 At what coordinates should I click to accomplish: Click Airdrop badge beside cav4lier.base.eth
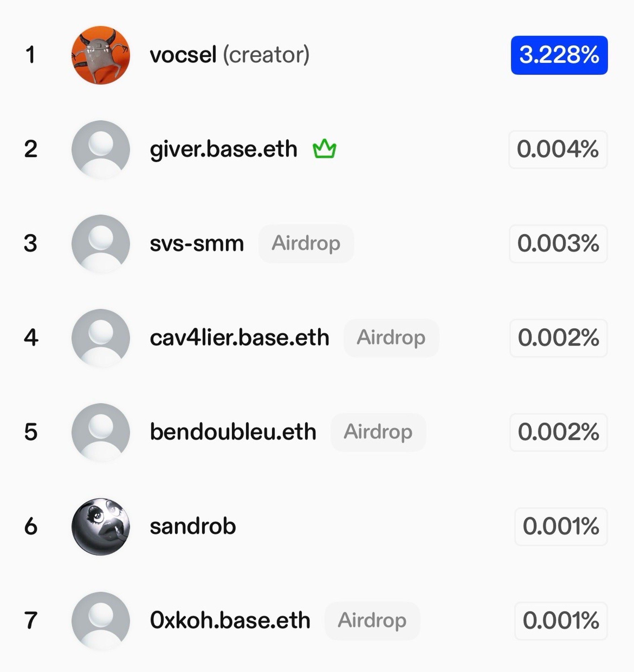coord(391,338)
